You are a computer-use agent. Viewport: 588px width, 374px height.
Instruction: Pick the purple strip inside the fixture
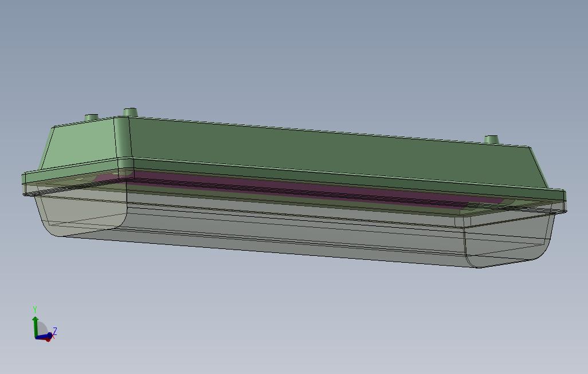[300, 189]
